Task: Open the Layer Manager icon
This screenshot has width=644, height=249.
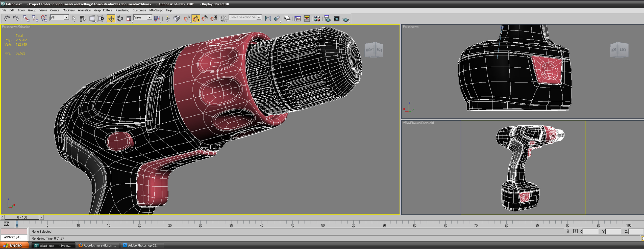Action: pos(287,19)
